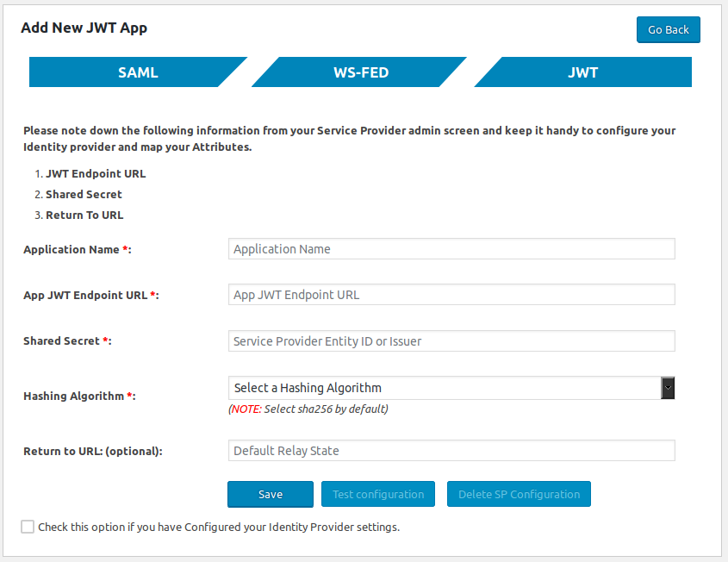Switch to the WS-FED tab
The width and height of the screenshot is (728, 562).
coord(360,72)
